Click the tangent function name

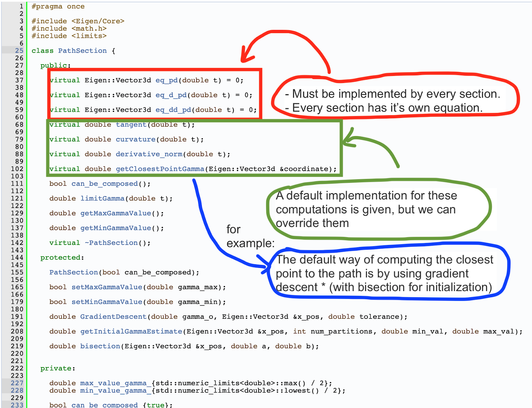131,124
